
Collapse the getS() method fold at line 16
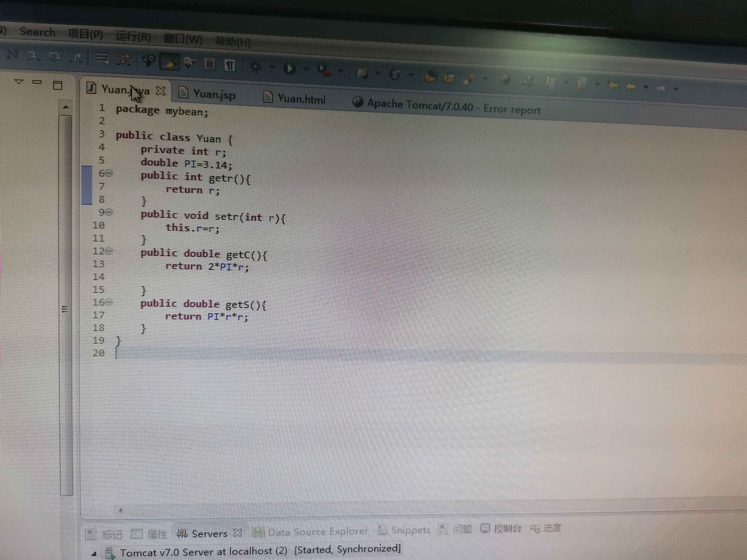[109, 302]
